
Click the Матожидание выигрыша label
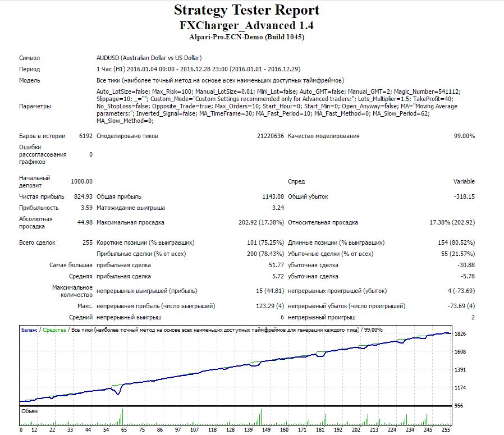click(x=131, y=208)
